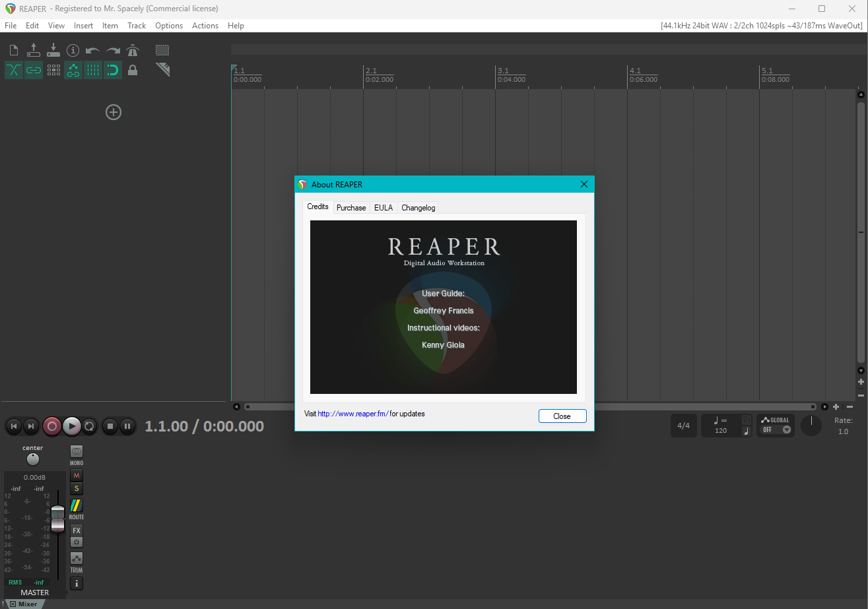
Task: Switch to Purchase tab in About dialog
Action: 351,208
